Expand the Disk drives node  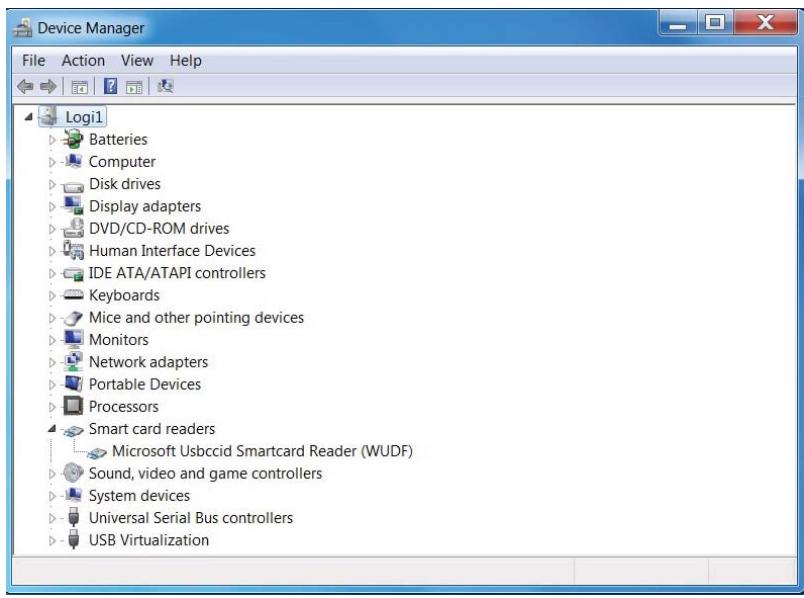tap(52, 184)
